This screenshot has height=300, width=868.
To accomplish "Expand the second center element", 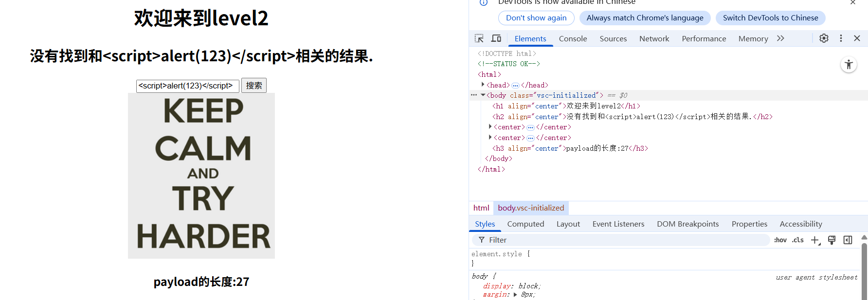I will point(490,138).
